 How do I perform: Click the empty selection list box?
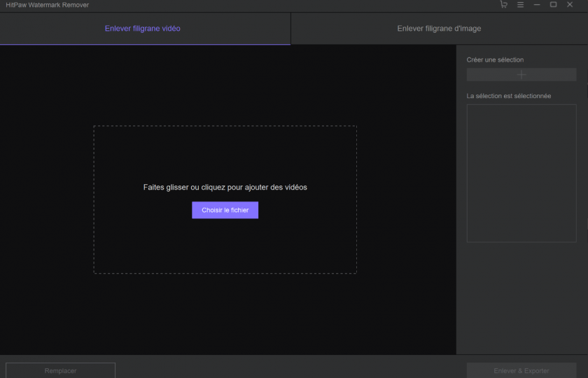click(x=521, y=174)
